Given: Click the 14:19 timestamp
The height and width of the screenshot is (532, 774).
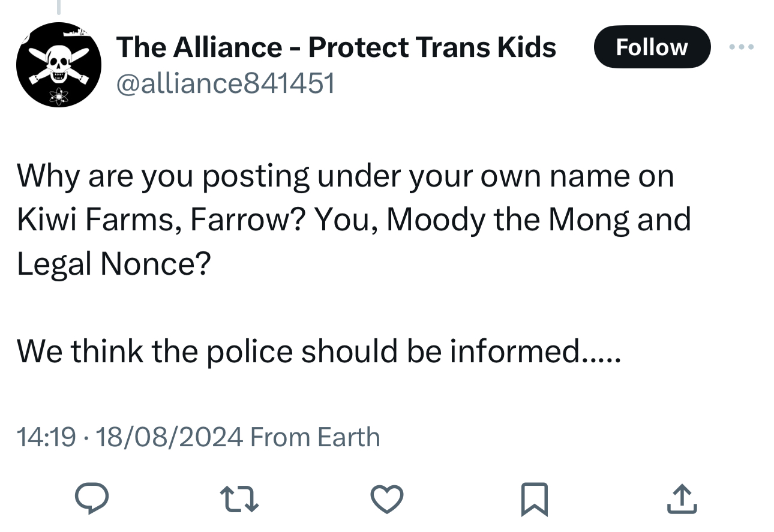Looking at the screenshot, I should pos(46,437).
